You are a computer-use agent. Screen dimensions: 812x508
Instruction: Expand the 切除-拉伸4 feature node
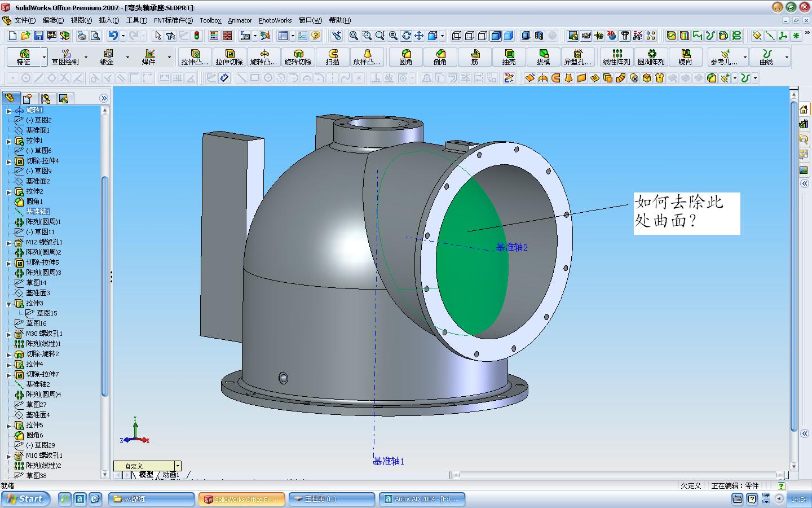tap(9, 161)
